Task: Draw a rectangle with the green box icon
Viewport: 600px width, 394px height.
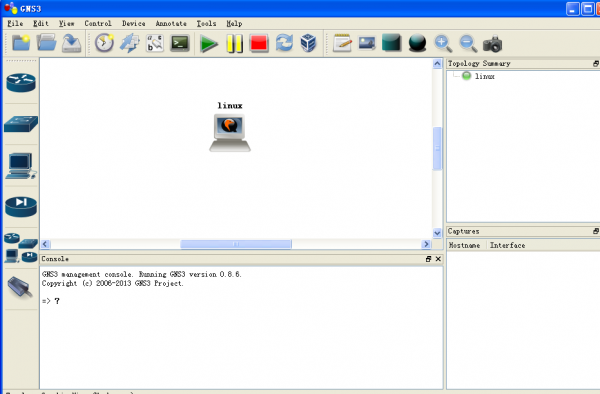Action: [x=391, y=43]
